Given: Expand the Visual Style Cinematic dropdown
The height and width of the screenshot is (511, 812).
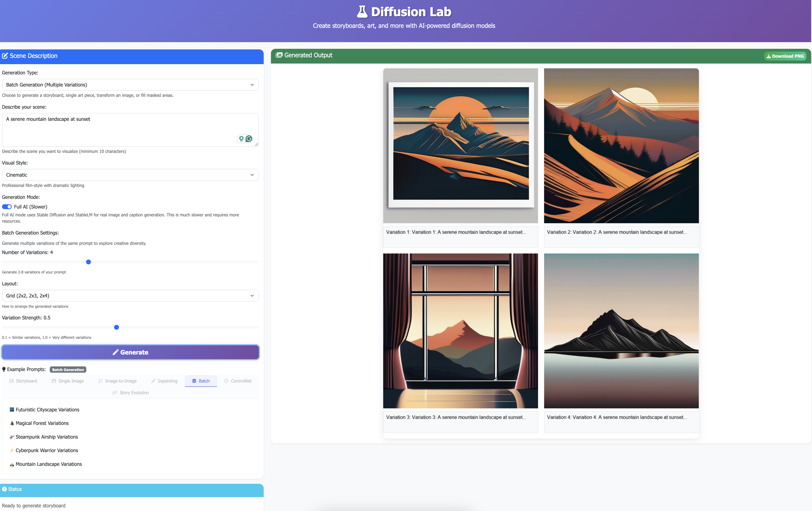Looking at the screenshot, I should [130, 175].
